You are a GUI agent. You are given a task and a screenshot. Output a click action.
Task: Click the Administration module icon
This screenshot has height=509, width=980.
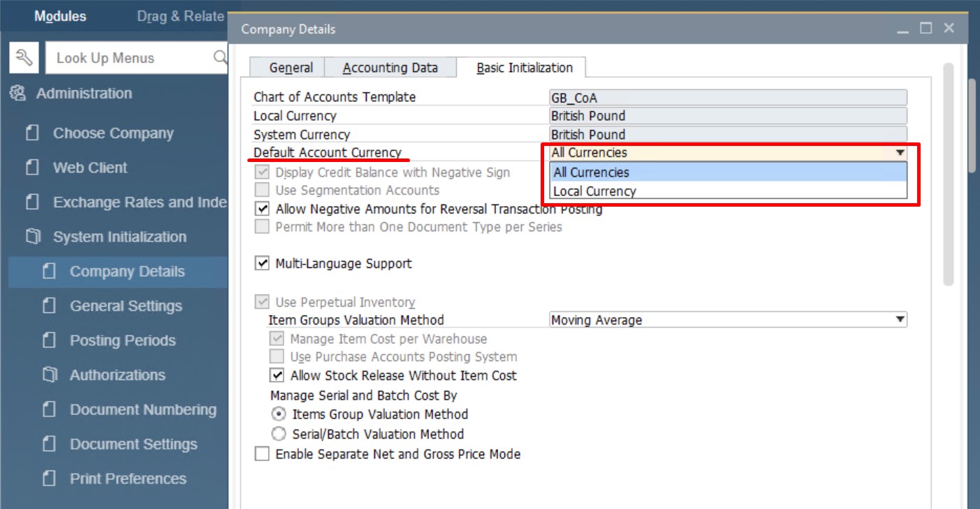tap(18, 94)
